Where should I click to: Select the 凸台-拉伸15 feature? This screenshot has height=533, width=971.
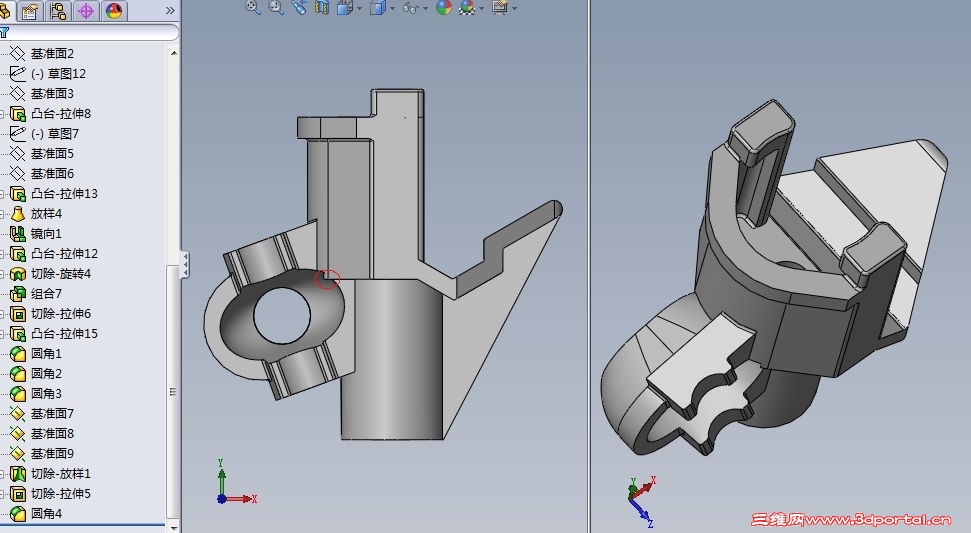pos(64,334)
